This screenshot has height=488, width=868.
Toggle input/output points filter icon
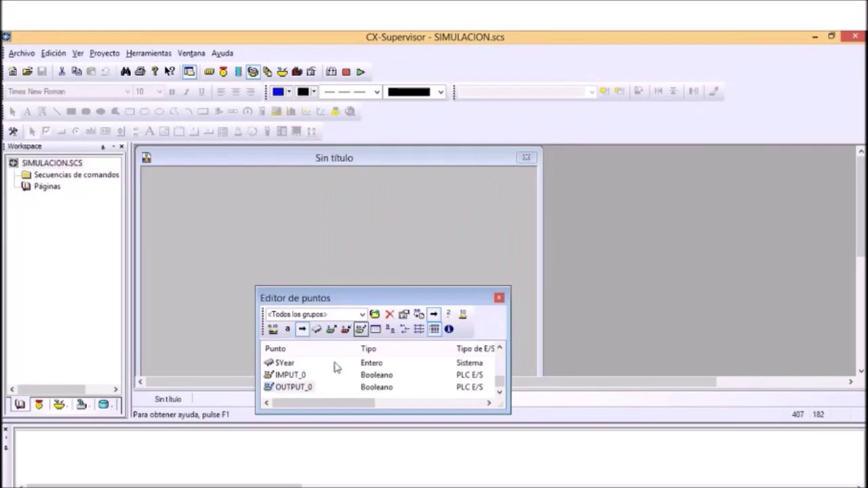[x=360, y=329]
